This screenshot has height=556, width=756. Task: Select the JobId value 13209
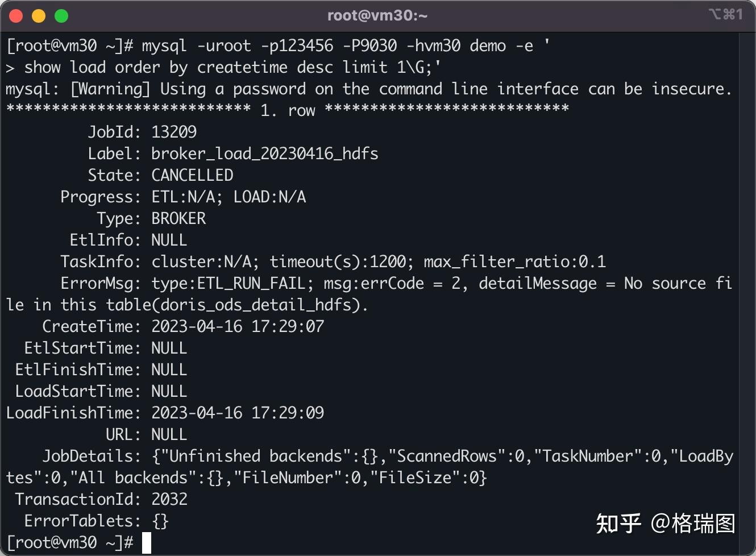click(x=175, y=132)
